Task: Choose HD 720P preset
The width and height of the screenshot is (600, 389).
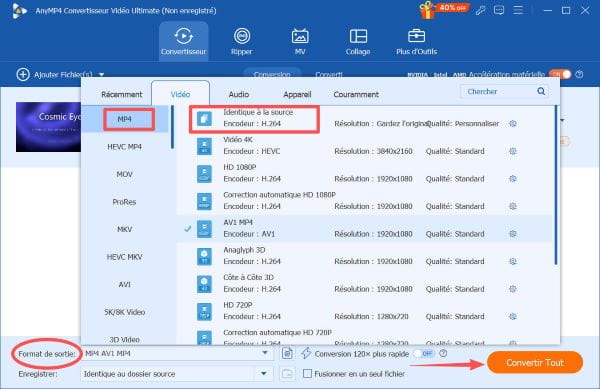Action: pos(365,311)
